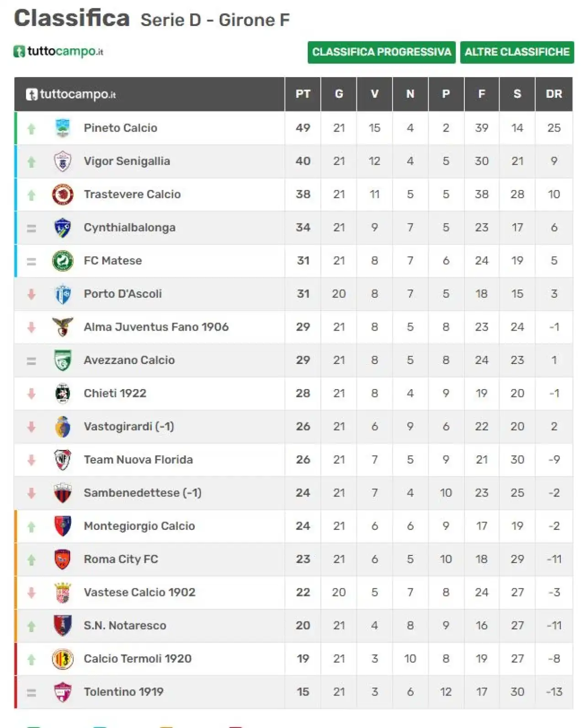Open Altre Classifiche button
Screen dimensions: 585x728
tap(517, 52)
